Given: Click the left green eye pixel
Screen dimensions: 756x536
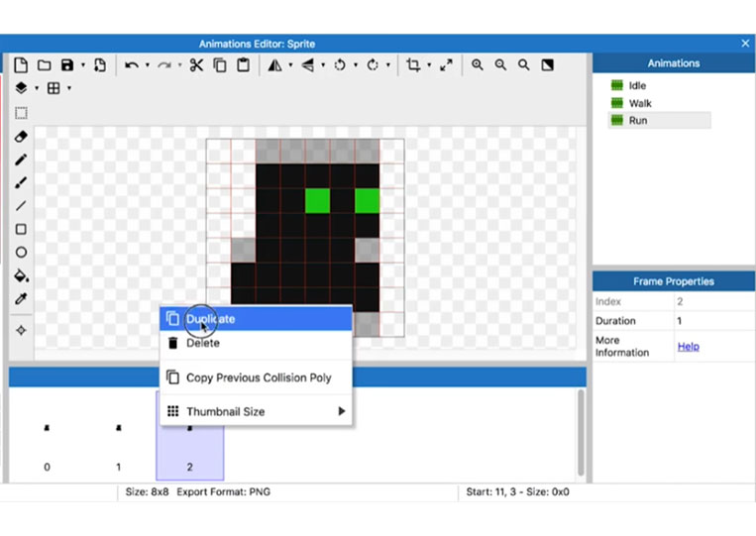Looking at the screenshot, I should [318, 200].
